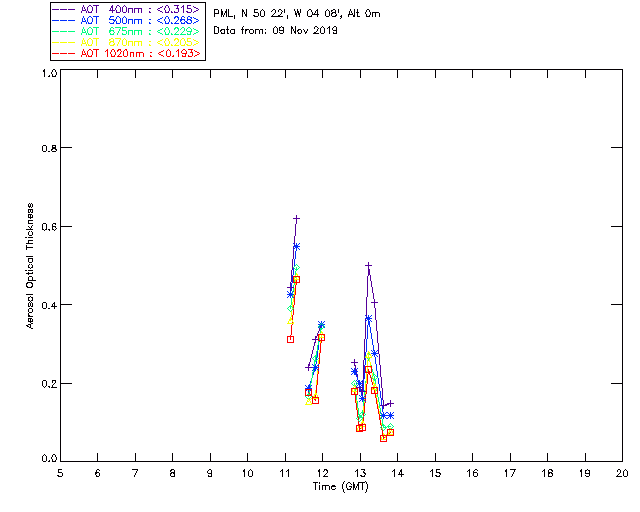The width and height of the screenshot is (640, 512).
Task: Click the 0.6 y-axis tick label
Action: pyautogui.click(x=49, y=227)
